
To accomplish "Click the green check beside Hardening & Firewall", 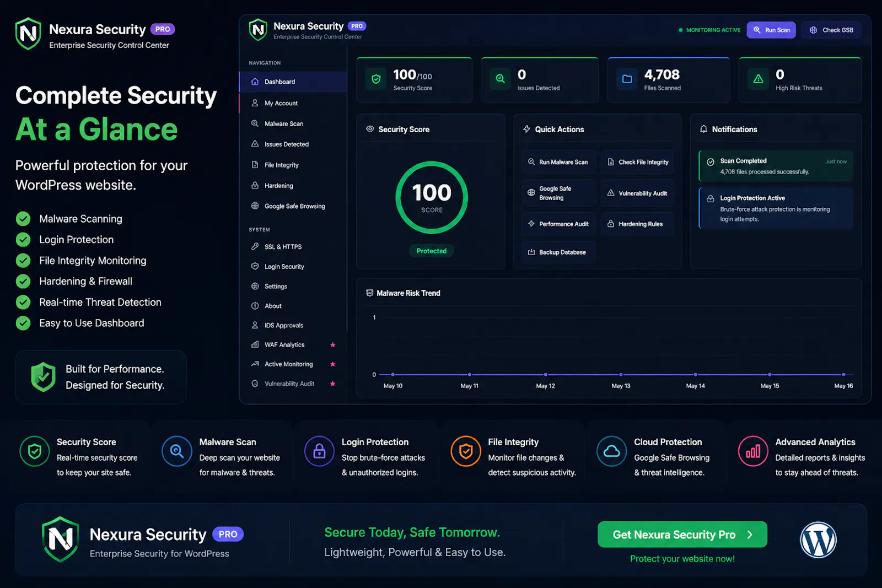I will pyautogui.click(x=23, y=281).
